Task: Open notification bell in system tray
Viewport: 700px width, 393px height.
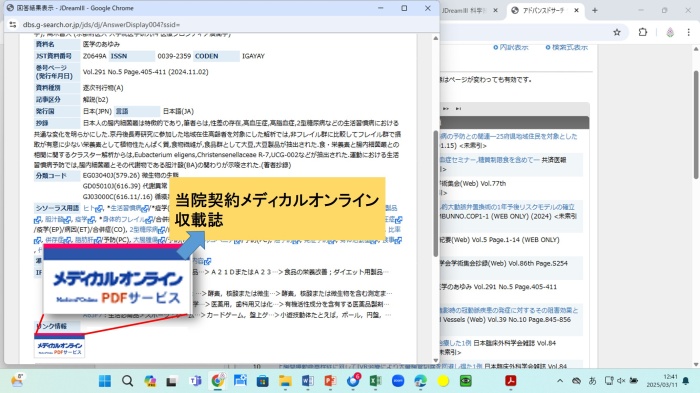Action: [x=686, y=381]
